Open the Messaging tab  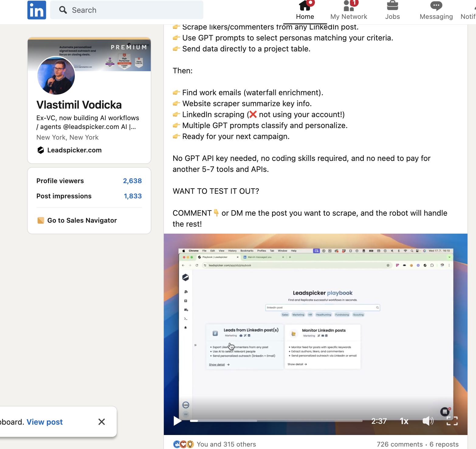[x=436, y=11]
